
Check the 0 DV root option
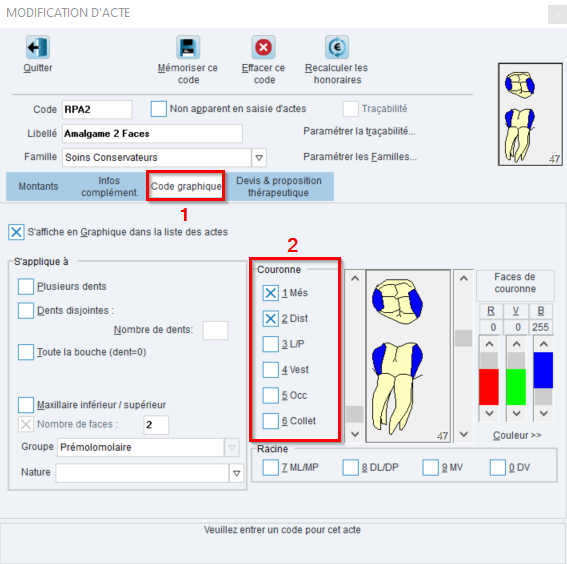[498, 467]
